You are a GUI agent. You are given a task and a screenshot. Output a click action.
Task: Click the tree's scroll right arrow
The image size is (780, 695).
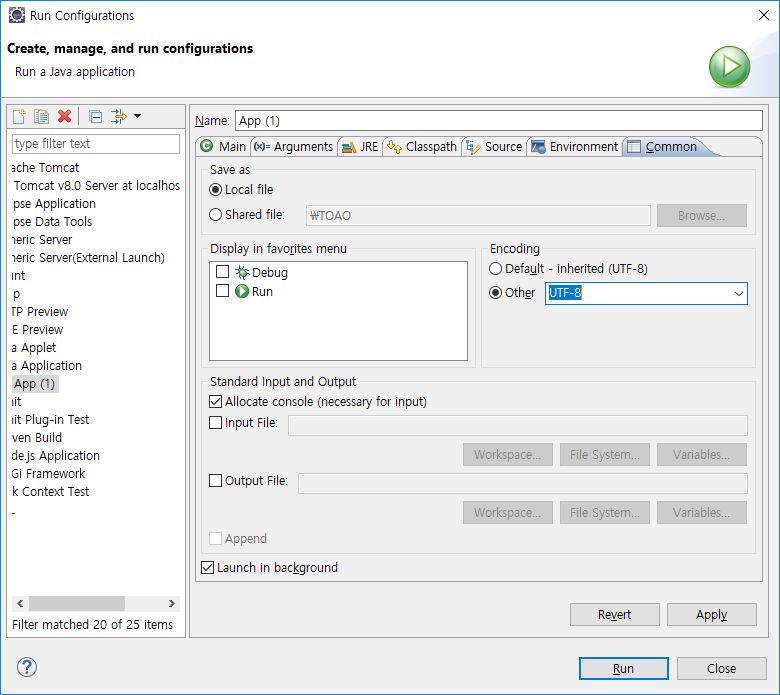[x=172, y=603]
